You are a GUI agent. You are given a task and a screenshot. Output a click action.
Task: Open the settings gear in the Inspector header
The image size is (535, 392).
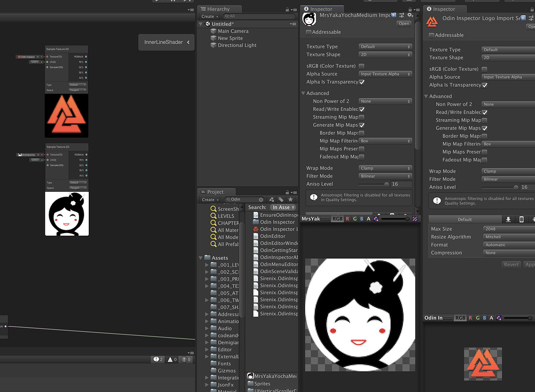[x=409, y=16]
